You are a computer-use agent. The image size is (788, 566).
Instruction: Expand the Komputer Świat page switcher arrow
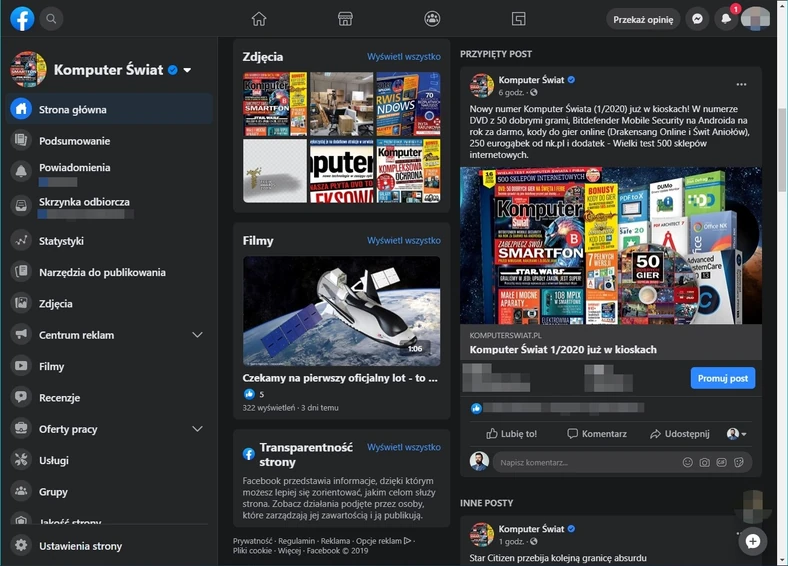[x=187, y=70]
